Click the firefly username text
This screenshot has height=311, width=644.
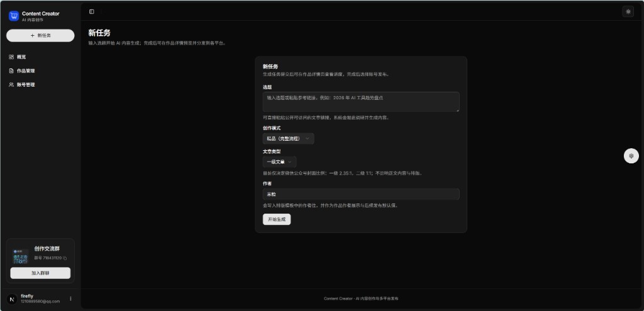27,296
